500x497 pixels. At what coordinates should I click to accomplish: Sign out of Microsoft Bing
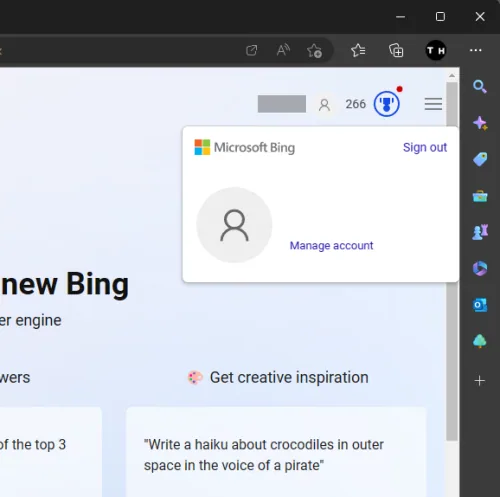[x=425, y=147]
